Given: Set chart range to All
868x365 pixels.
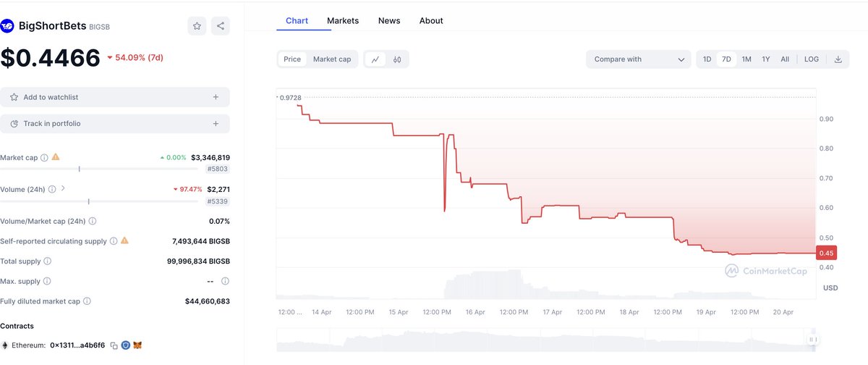Looking at the screenshot, I should [785, 59].
